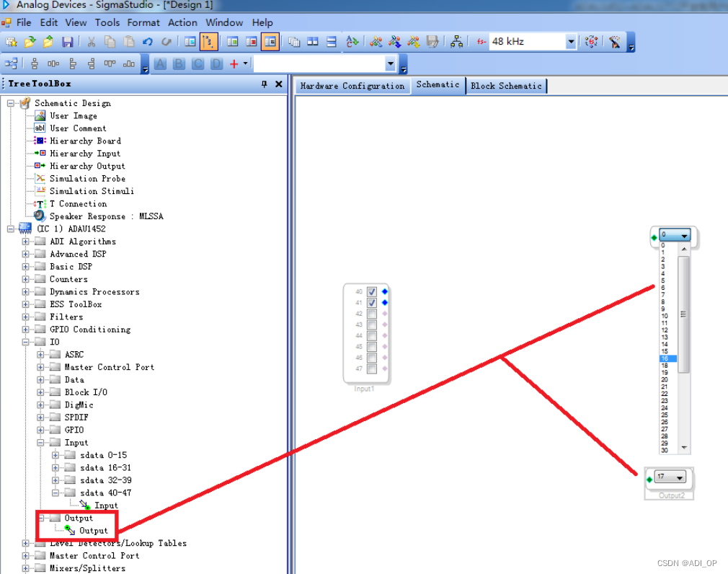Open the Action menu
Viewport: 728px width, 574px height.
click(182, 22)
